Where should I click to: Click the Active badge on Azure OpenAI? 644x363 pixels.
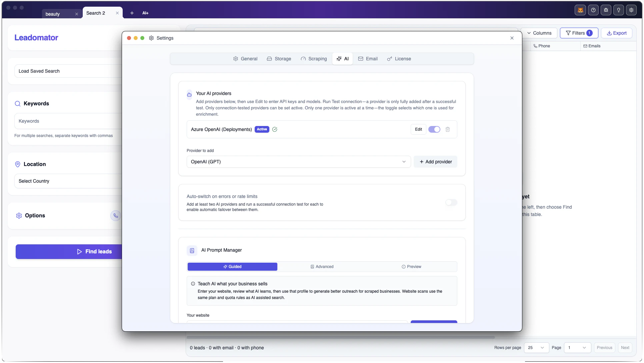tap(262, 129)
